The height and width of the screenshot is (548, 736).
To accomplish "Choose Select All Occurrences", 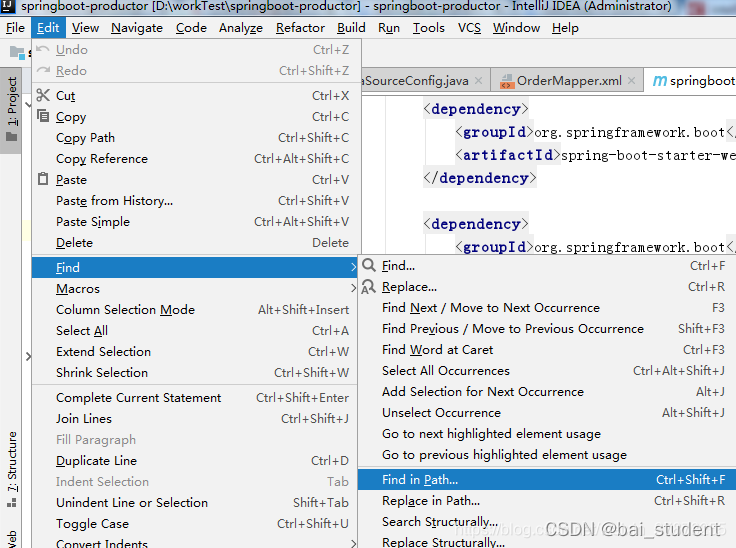I will 547,370.
